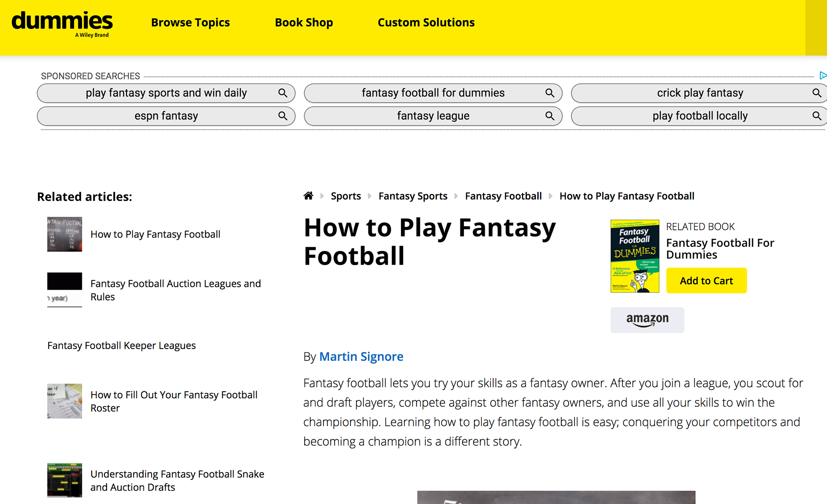Select sponsored search 'play football locally'

pos(700,116)
